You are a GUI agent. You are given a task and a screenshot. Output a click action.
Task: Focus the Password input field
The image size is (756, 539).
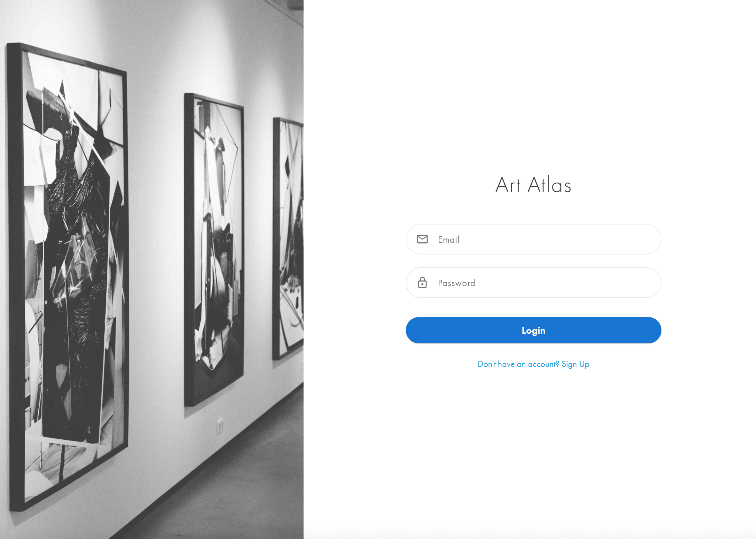click(533, 283)
